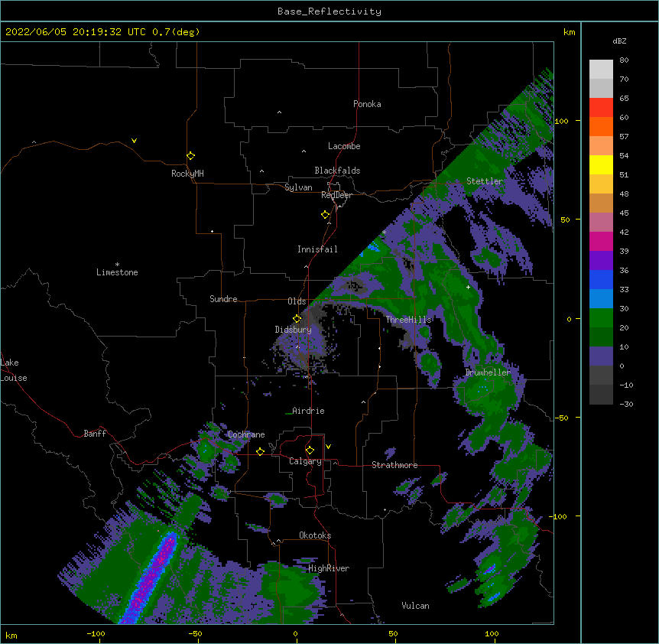The width and height of the screenshot is (659, 644).
Task: Click the Calgary city label
Action: [305, 461]
